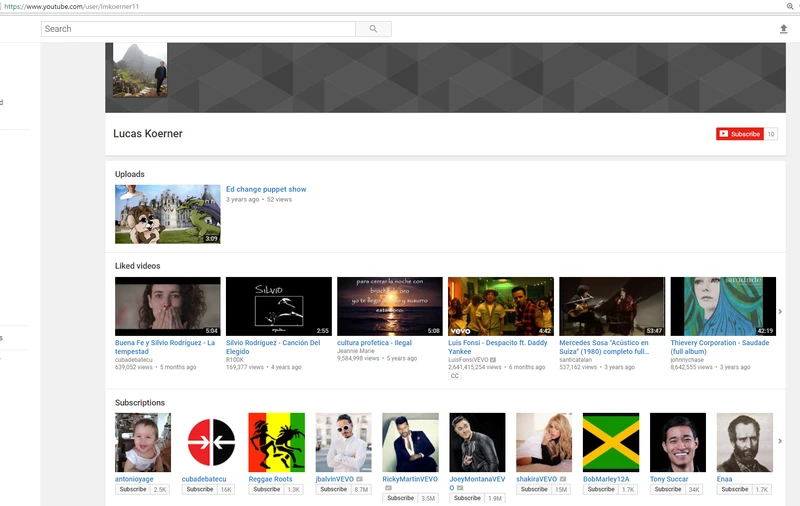Click the CC badge under Despacito
Image resolution: width=800 pixels, height=506 pixels.
click(x=454, y=376)
